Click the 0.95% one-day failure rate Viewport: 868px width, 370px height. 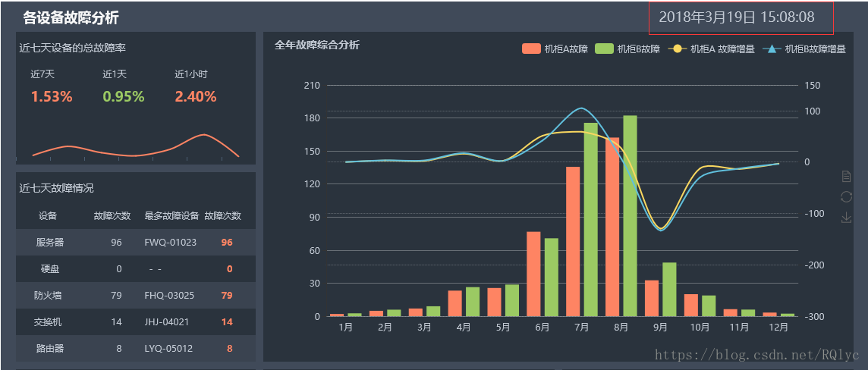124,97
